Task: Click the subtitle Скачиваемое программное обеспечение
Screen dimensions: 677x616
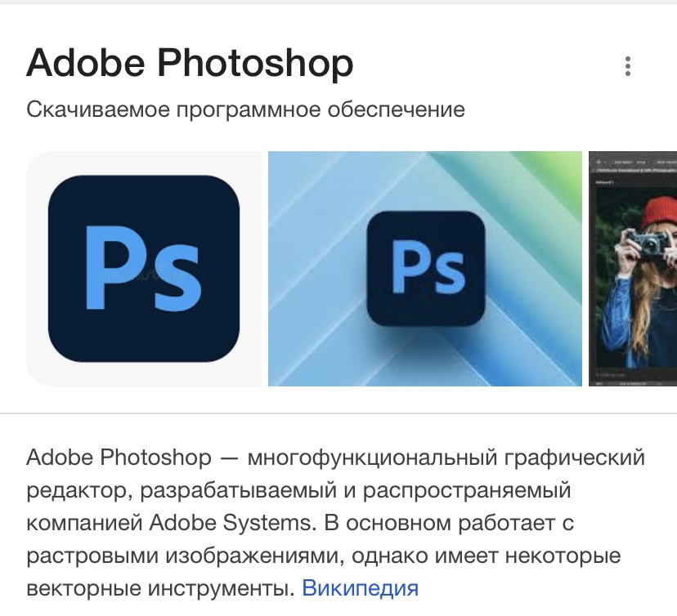Action: (x=245, y=109)
